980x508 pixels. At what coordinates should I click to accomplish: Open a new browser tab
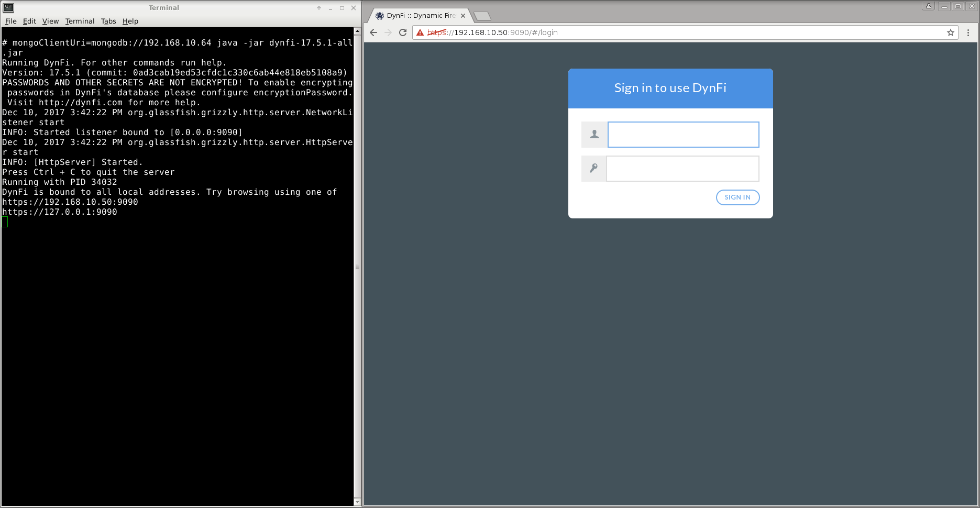(482, 16)
